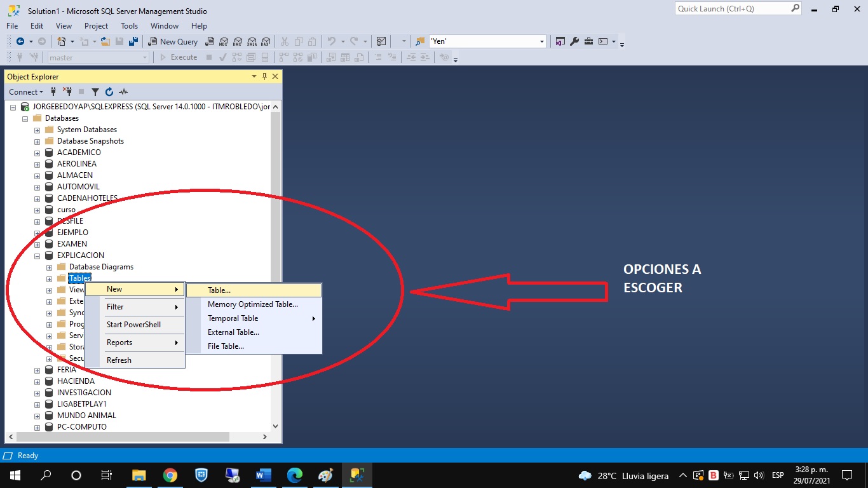Click the Windows Start button
Screen dimensions: 868x488
pyautogui.click(x=15, y=475)
